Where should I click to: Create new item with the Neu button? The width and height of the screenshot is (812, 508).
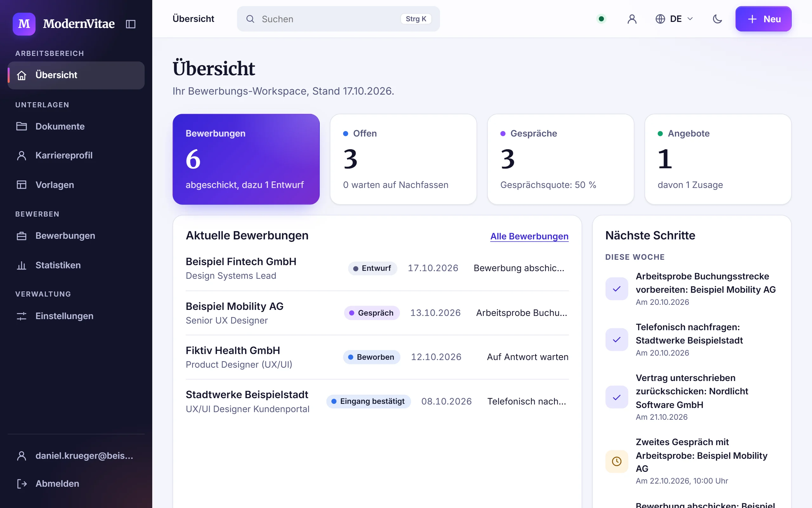pyautogui.click(x=763, y=19)
